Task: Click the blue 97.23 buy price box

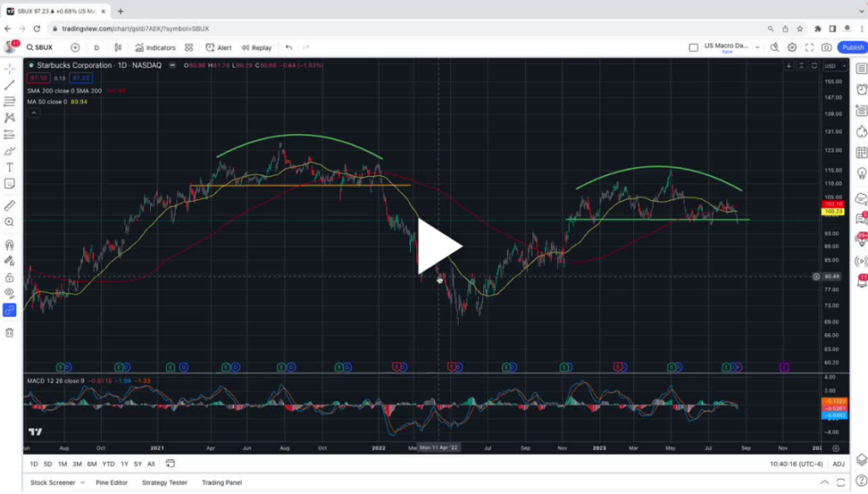Action: click(x=81, y=78)
